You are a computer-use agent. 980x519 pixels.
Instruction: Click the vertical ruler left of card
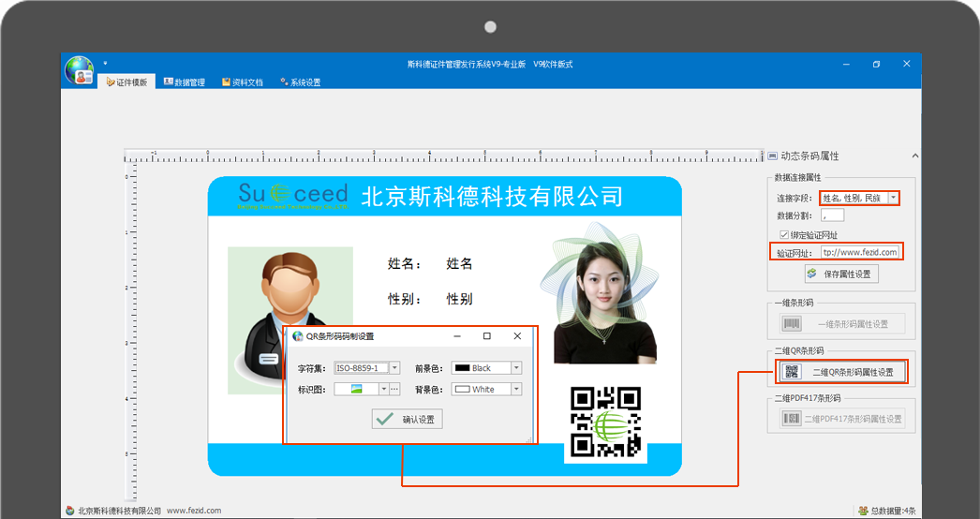click(x=130, y=332)
